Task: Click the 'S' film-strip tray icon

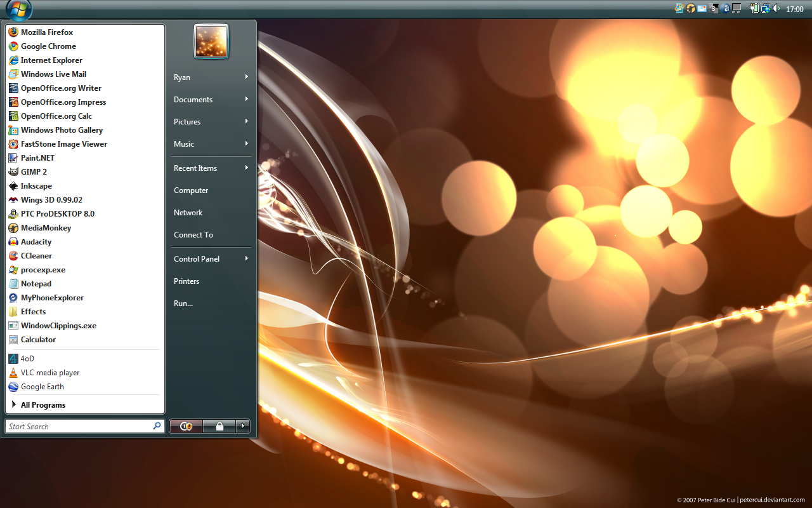Action: point(714,8)
